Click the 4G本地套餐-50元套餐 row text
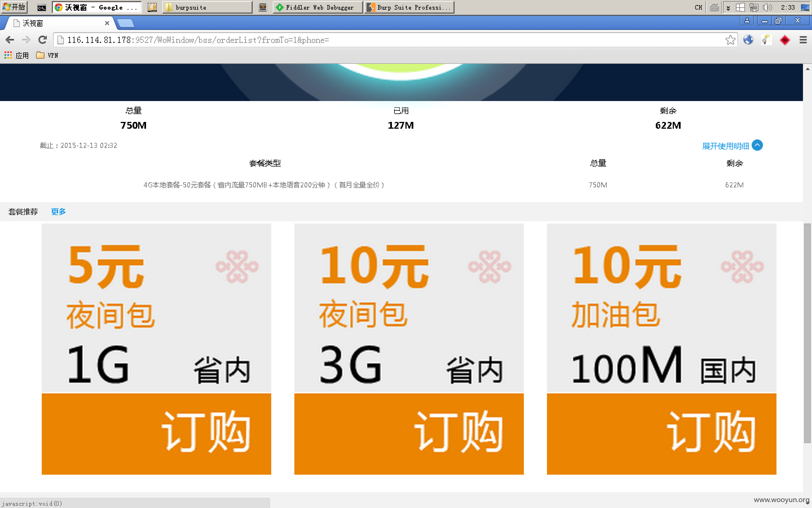812x508 pixels. click(x=264, y=185)
